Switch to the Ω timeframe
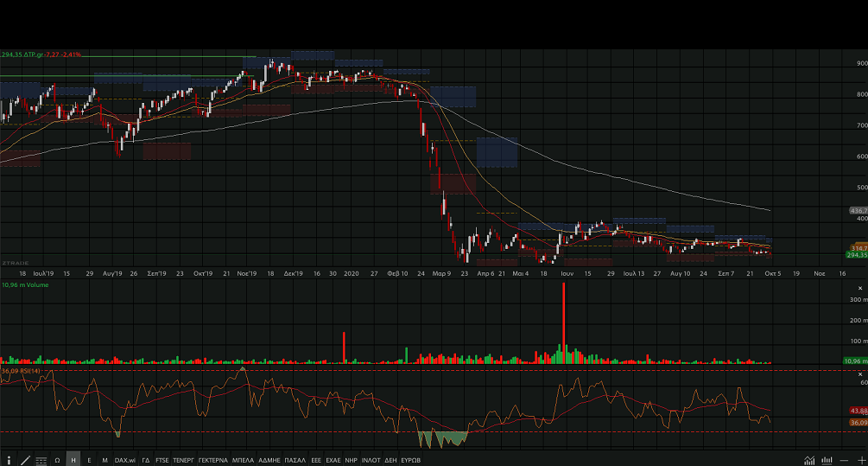Image resolution: width=868 pixels, height=466 pixels. pyautogui.click(x=57, y=460)
